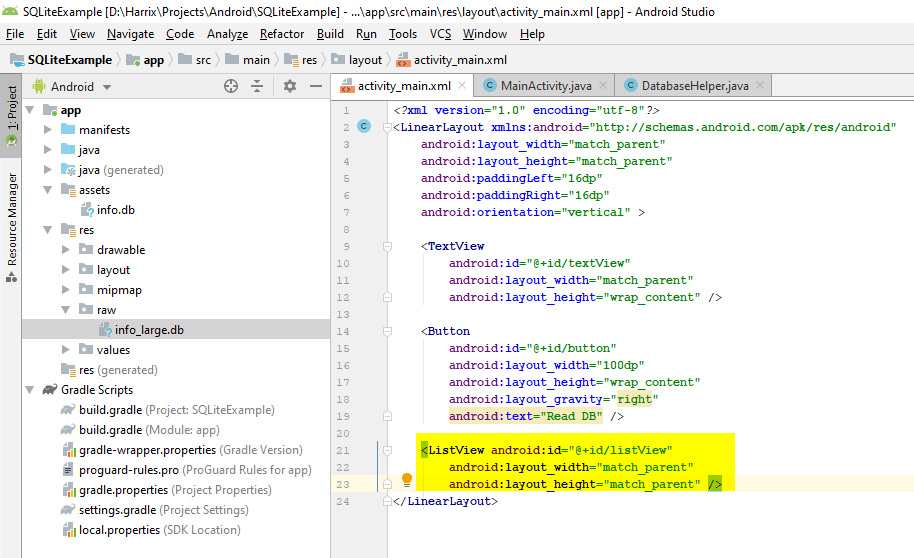Hide the project tool window

point(315,87)
